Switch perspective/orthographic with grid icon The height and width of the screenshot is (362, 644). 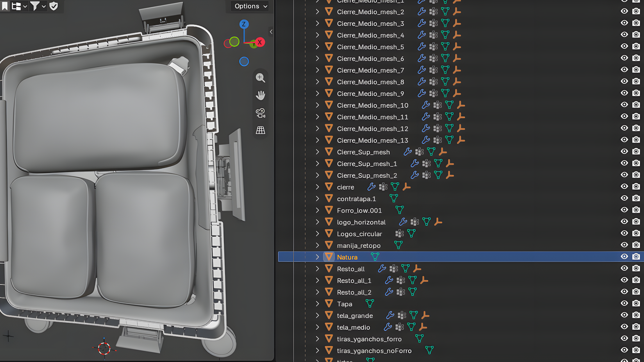tap(260, 130)
